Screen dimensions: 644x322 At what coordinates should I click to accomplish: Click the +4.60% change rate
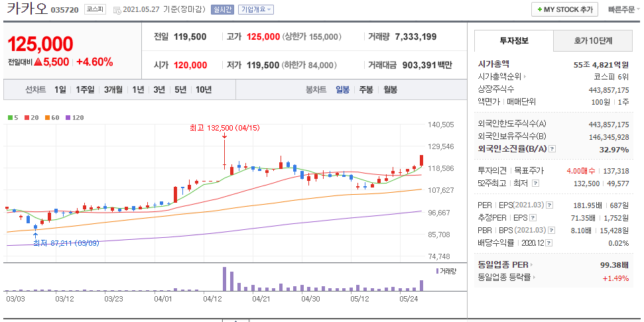[x=95, y=62]
